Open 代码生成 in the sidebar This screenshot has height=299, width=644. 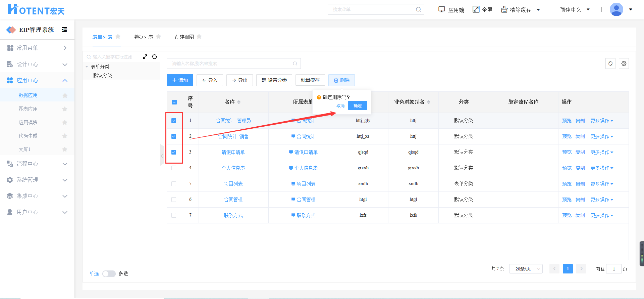click(x=28, y=136)
